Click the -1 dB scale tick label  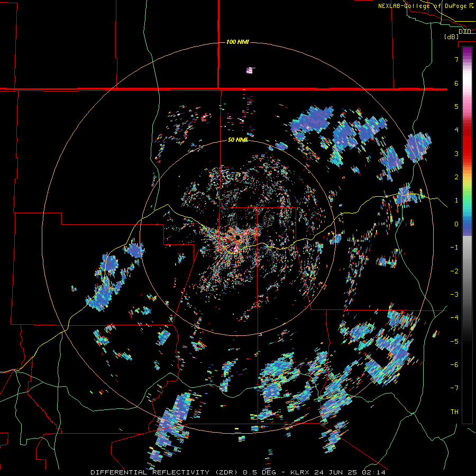click(x=454, y=248)
